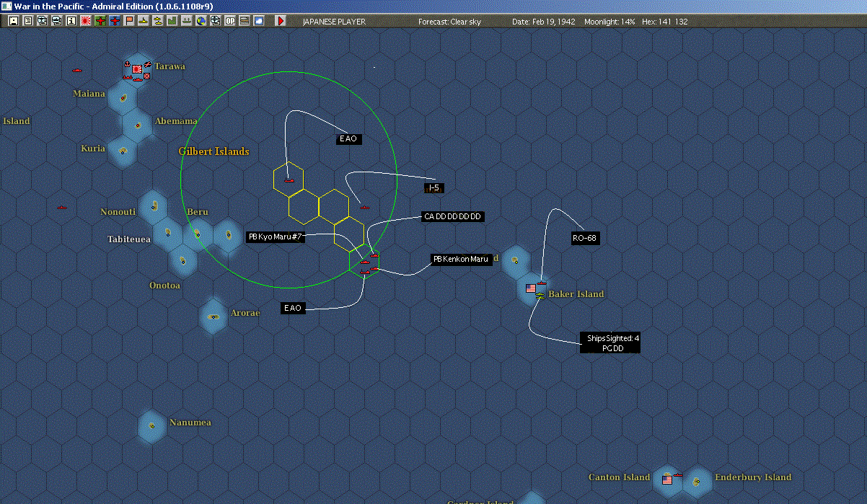Click the monitor icon beside the info icon
Image resolution: width=867 pixels, height=504 pixels.
pyautogui.click(x=57, y=21)
